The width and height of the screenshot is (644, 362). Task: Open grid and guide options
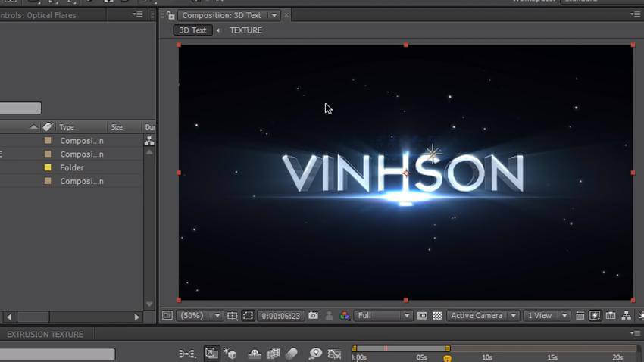pyautogui.click(x=233, y=316)
